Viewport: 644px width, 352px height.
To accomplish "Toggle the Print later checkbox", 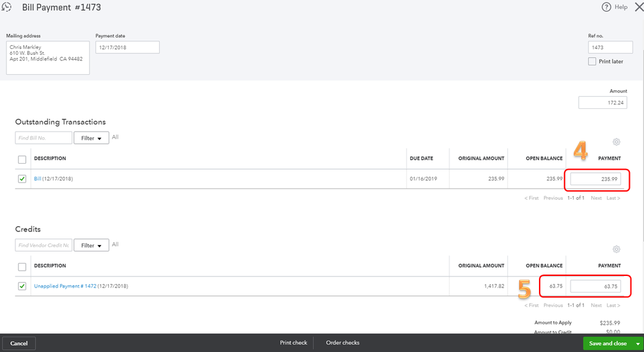I will click(x=592, y=62).
